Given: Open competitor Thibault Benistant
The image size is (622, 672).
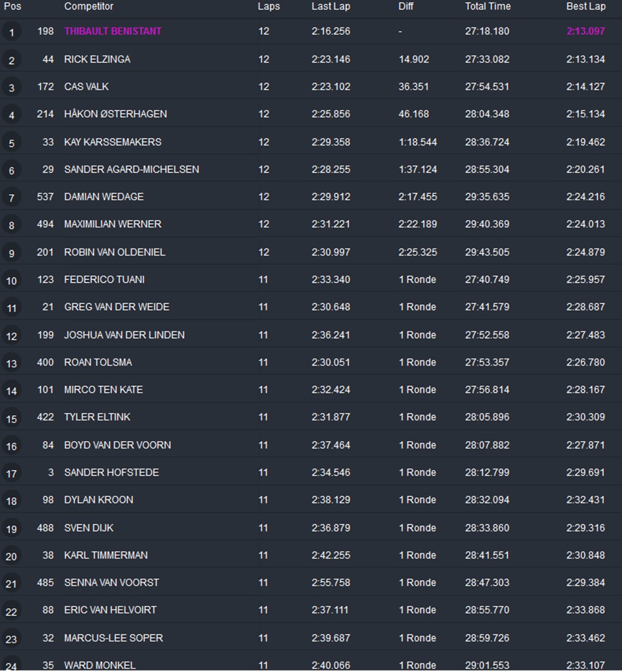Looking at the screenshot, I should tap(113, 31).
